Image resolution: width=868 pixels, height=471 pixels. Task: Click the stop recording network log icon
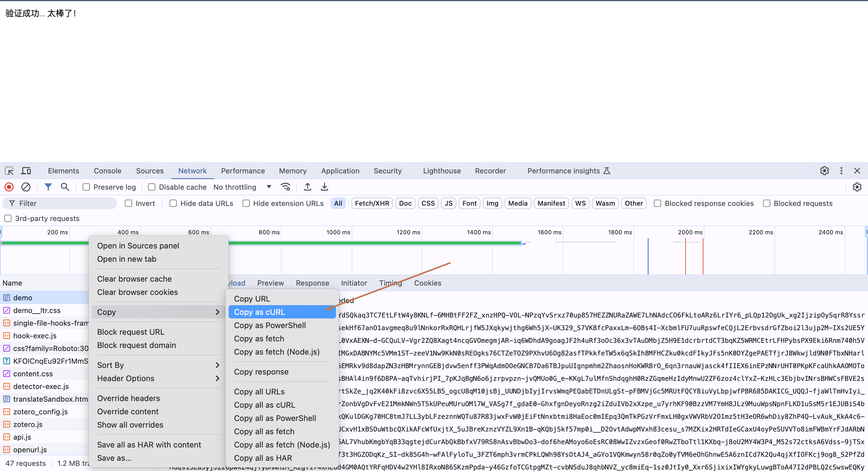click(9, 187)
